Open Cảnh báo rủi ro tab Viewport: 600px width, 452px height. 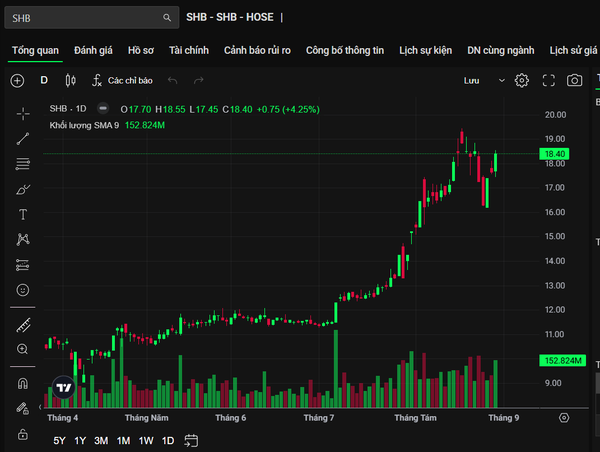coord(257,50)
